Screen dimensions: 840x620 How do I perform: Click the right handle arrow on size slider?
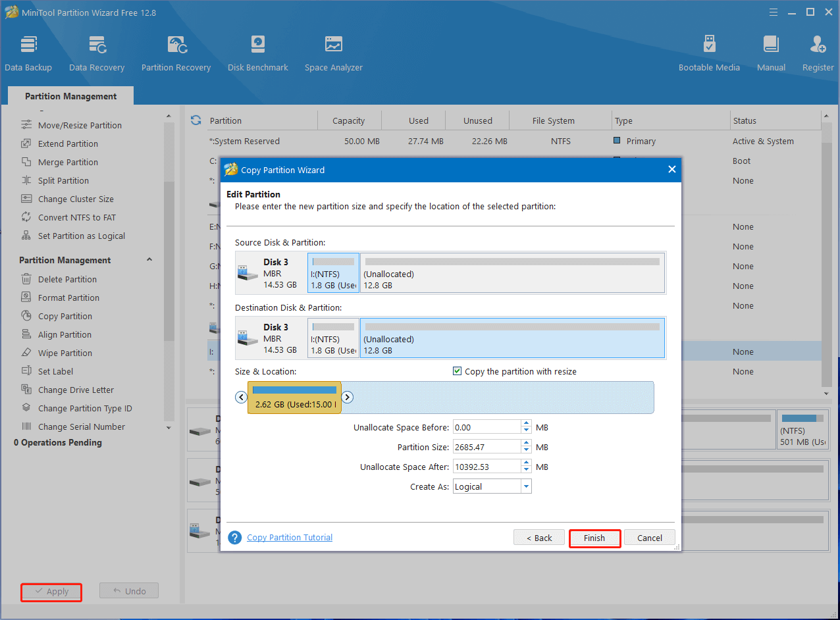[348, 397]
